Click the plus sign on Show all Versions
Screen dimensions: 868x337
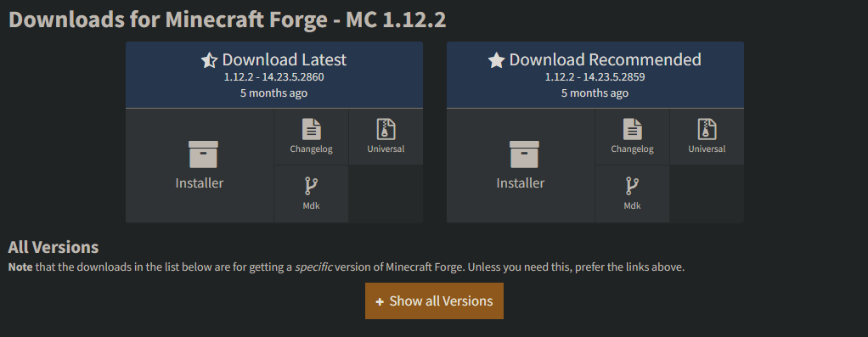(380, 301)
